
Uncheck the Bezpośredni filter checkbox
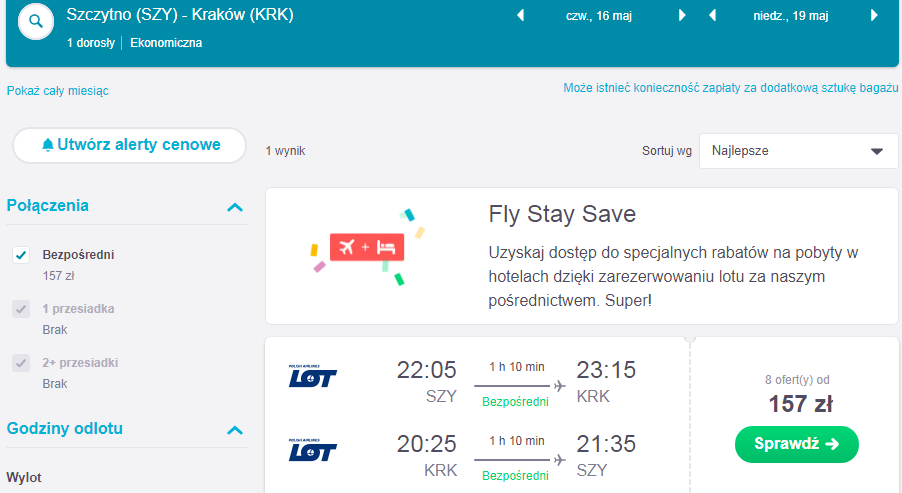point(21,255)
